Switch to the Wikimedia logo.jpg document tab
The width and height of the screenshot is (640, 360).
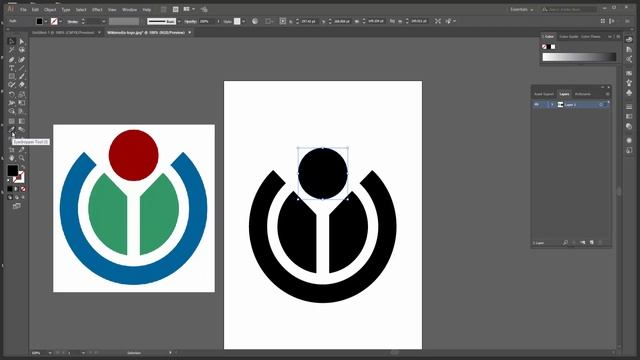(x=146, y=32)
